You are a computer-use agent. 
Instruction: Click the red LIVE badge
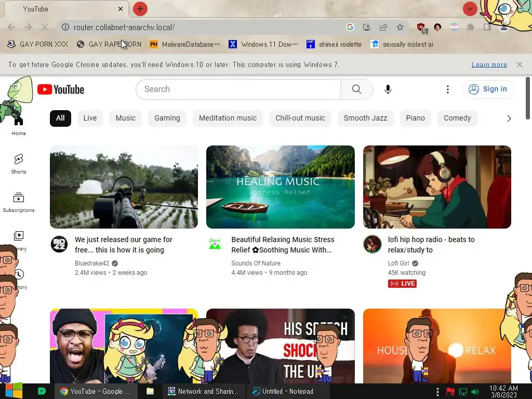[x=403, y=284]
